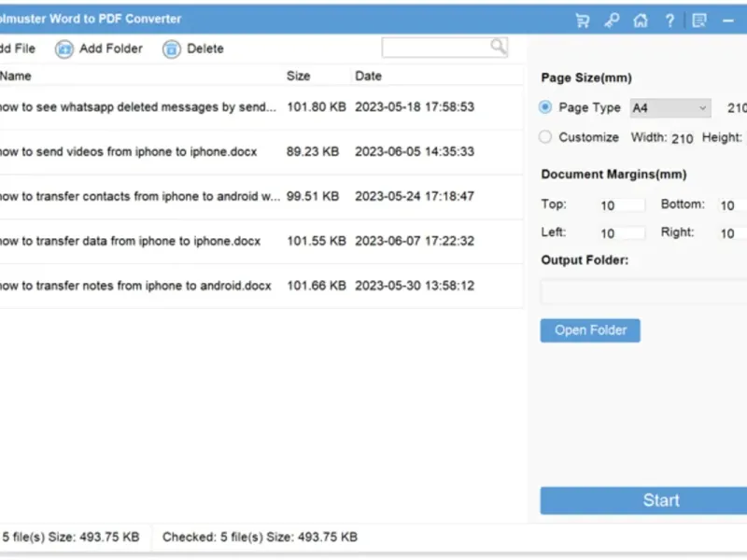The width and height of the screenshot is (747, 560).
Task: Click the 89.23 KB size cell
Action: point(313,152)
